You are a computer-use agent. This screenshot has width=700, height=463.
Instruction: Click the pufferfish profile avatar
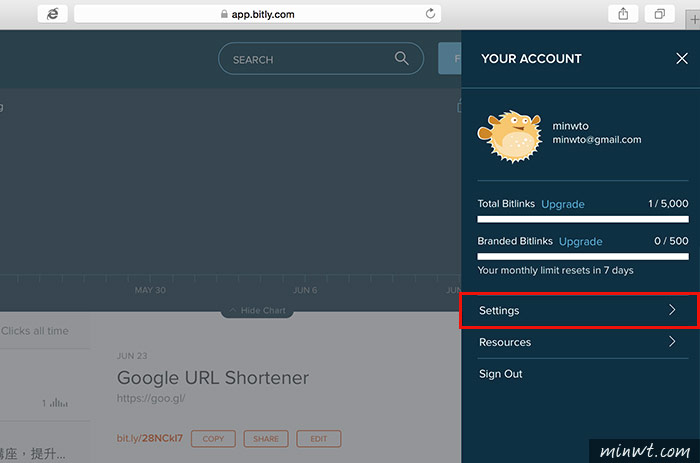(x=510, y=136)
